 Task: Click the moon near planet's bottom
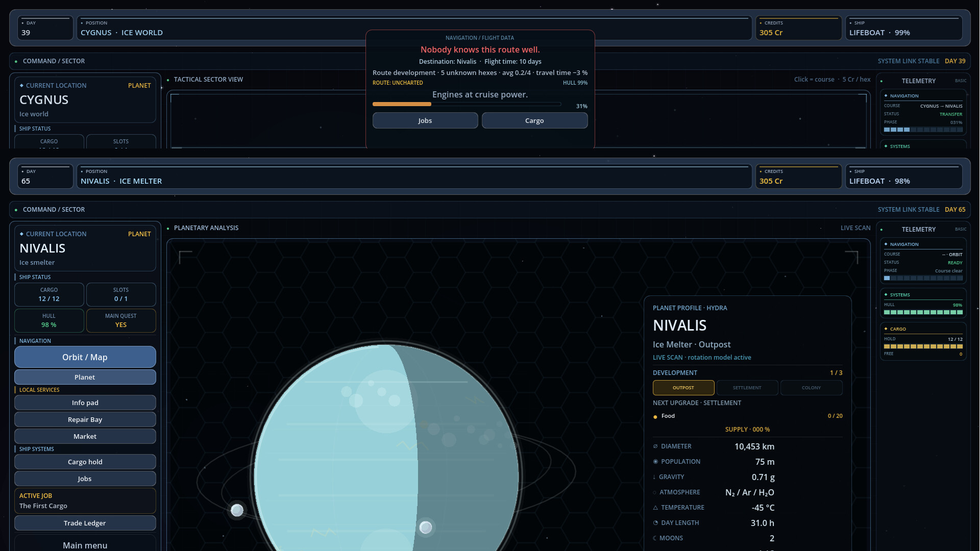pyautogui.click(x=426, y=528)
